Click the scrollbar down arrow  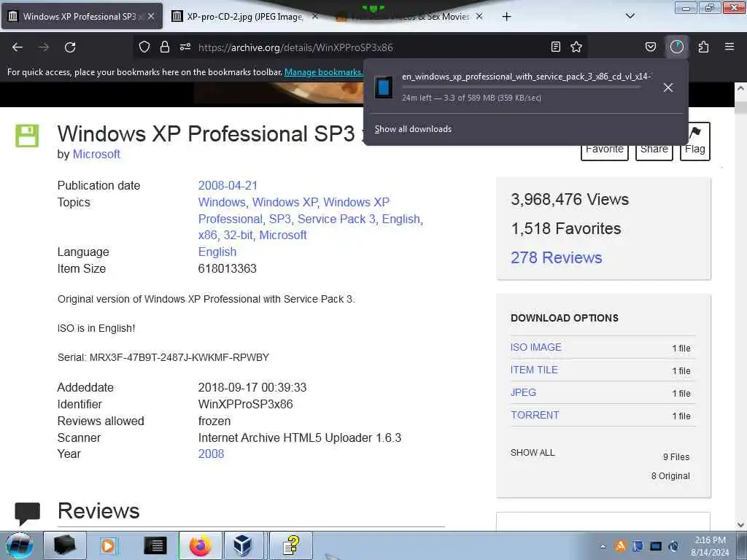coord(740,525)
